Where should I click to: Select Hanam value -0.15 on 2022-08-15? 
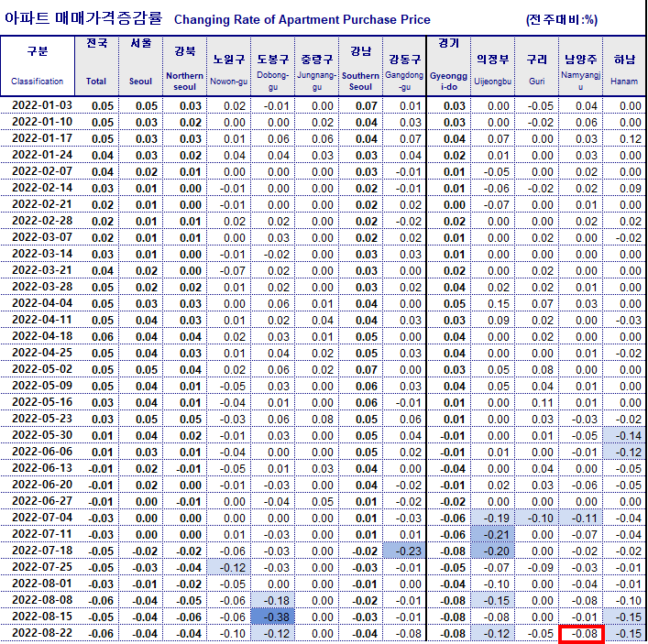click(624, 617)
